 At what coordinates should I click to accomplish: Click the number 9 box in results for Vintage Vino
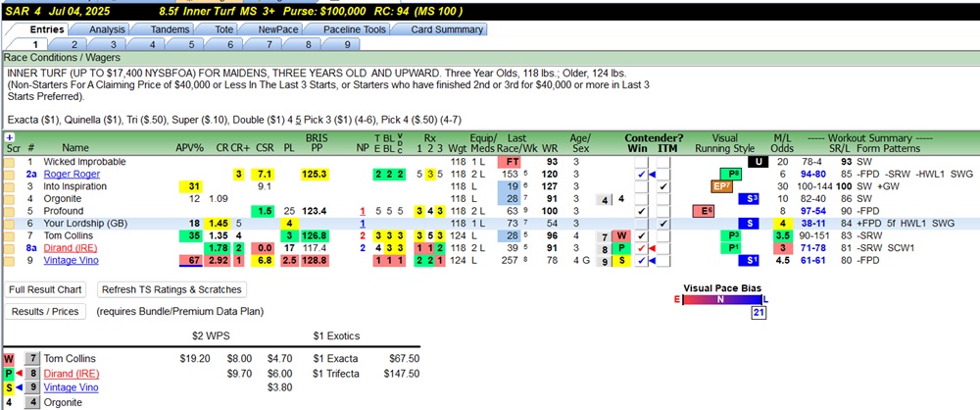32,387
